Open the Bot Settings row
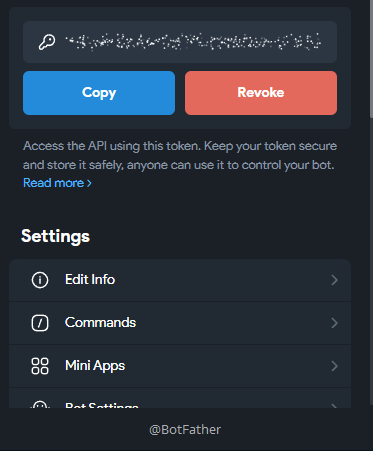The width and height of the screenshot is (373, 451). point(180,398)
